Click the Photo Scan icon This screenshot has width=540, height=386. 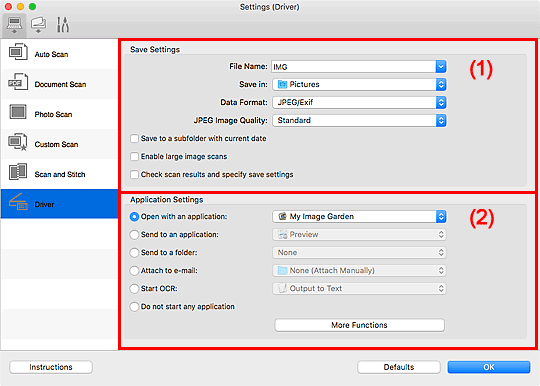click(x=18, y=112)
